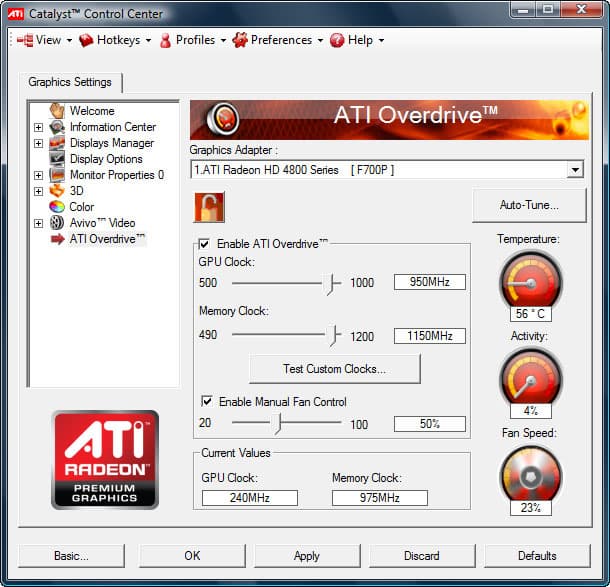Click the 1150MHz memory clock field
The height and width of the screenshot is (587, 610).
click(x=429, y=335)
